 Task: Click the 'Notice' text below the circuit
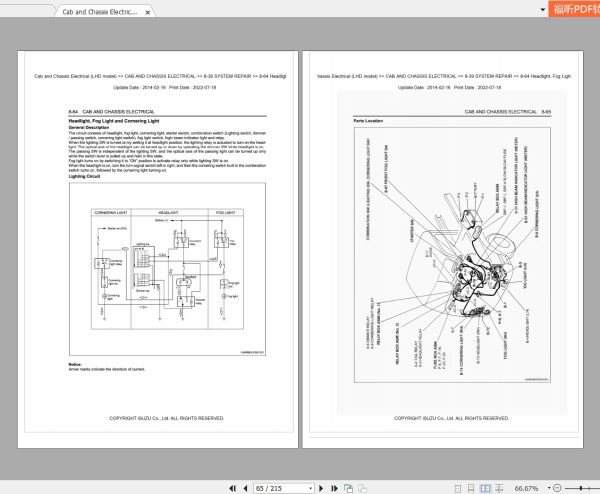75,364
